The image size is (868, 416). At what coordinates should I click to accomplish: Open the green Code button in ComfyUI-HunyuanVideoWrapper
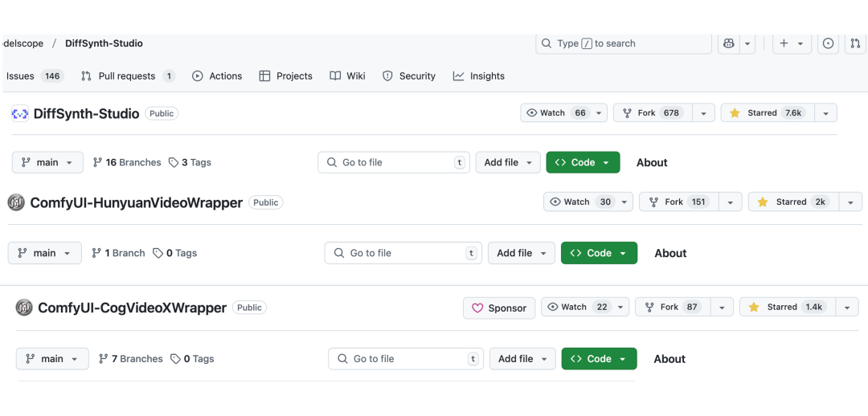599,253
